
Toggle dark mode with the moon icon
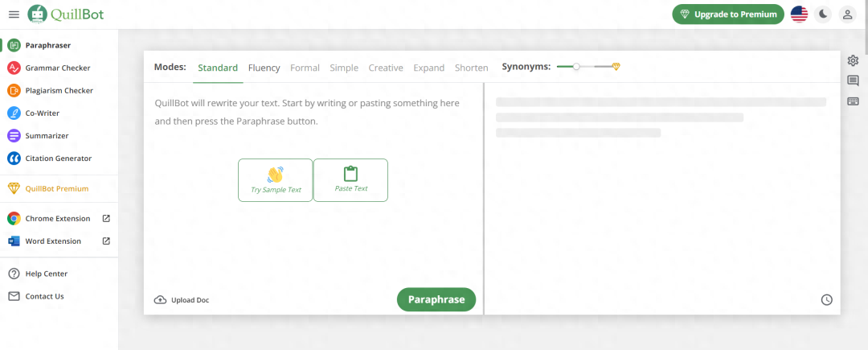click(x=822, y=14)
